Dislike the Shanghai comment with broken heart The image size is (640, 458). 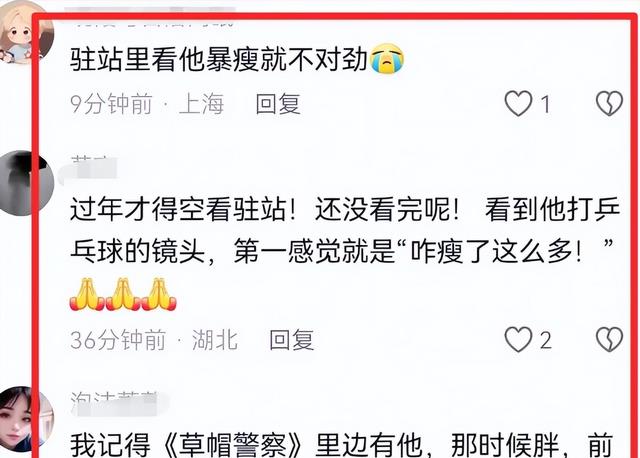(x=609, y=103)
